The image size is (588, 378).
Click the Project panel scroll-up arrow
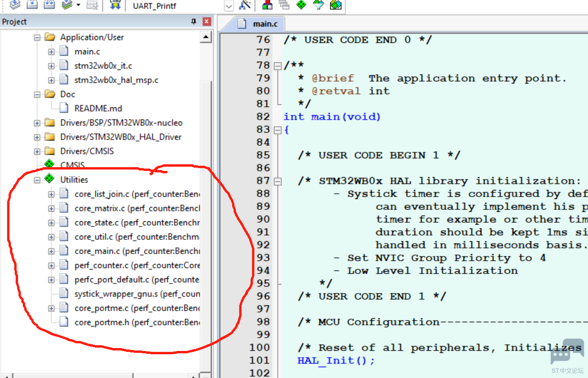[x=206, y=38]
